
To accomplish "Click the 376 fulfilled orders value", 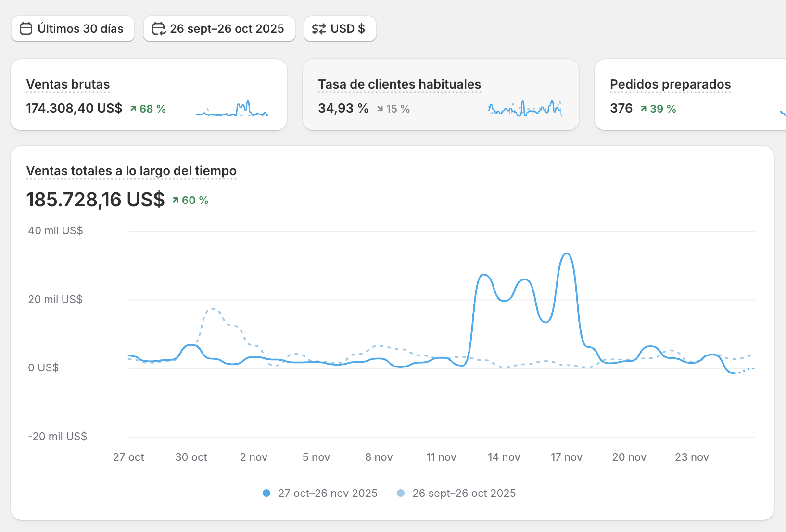I will [621, 108].
